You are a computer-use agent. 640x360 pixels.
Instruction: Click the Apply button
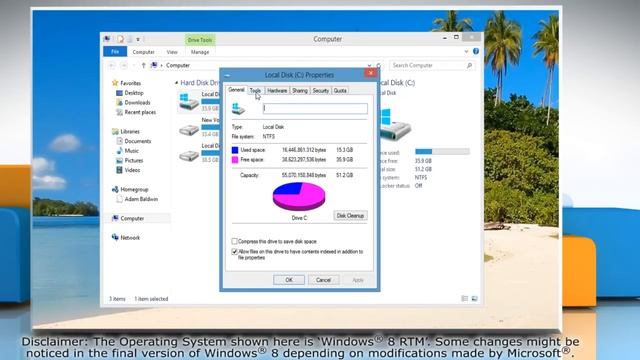[358, 280]
